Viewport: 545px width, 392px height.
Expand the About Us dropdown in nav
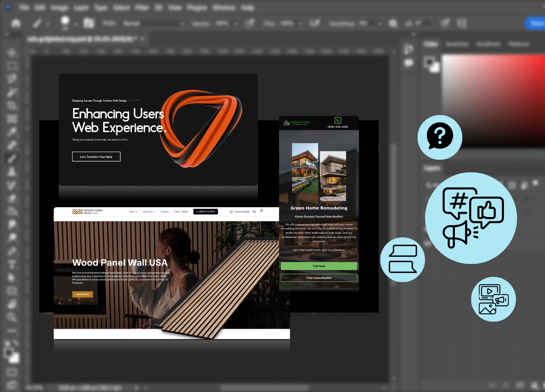[149, 212]
